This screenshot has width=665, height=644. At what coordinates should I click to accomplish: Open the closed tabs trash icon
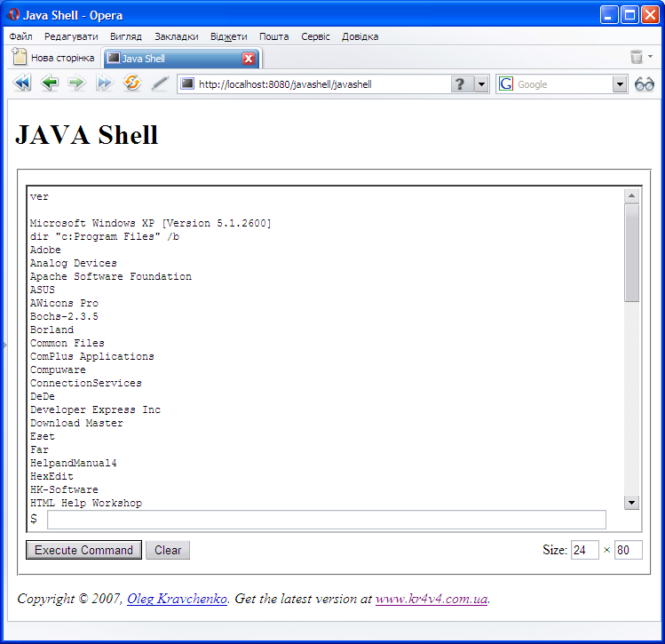tap(636, 58)
